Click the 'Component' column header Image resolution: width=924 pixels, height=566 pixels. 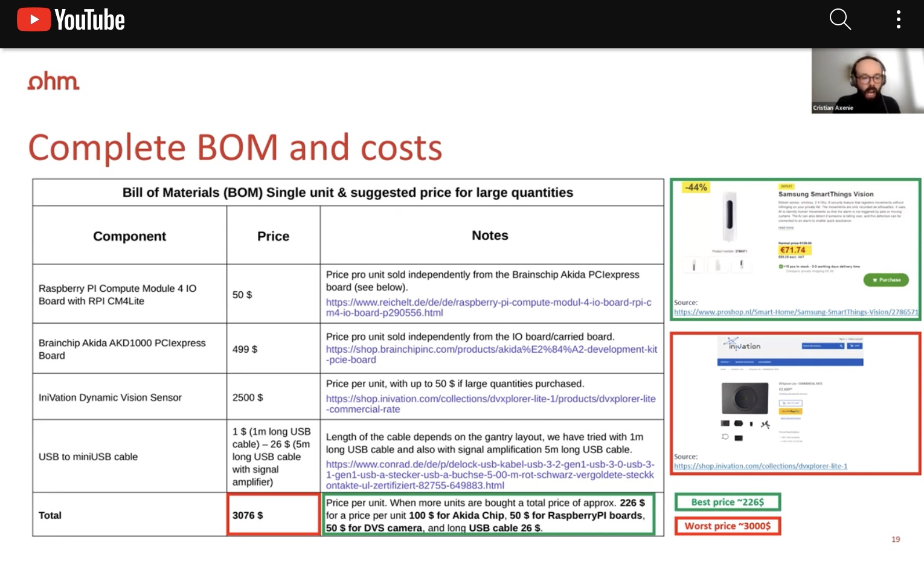pos(129,236)
